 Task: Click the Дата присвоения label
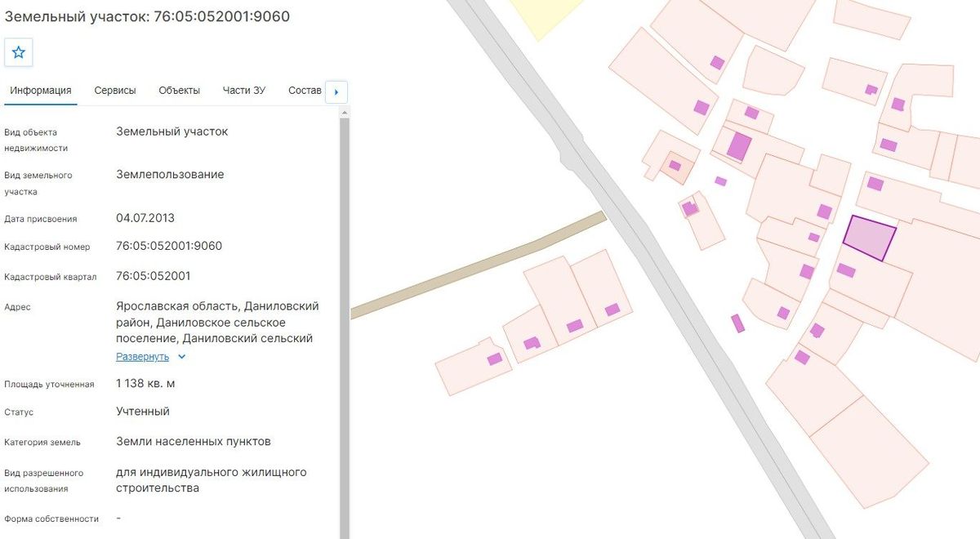pos(41,219)
